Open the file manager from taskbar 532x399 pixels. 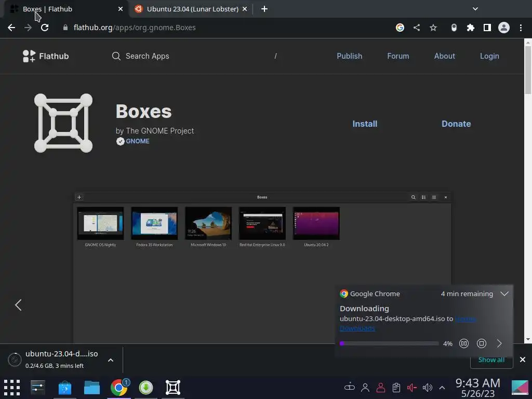92,388
